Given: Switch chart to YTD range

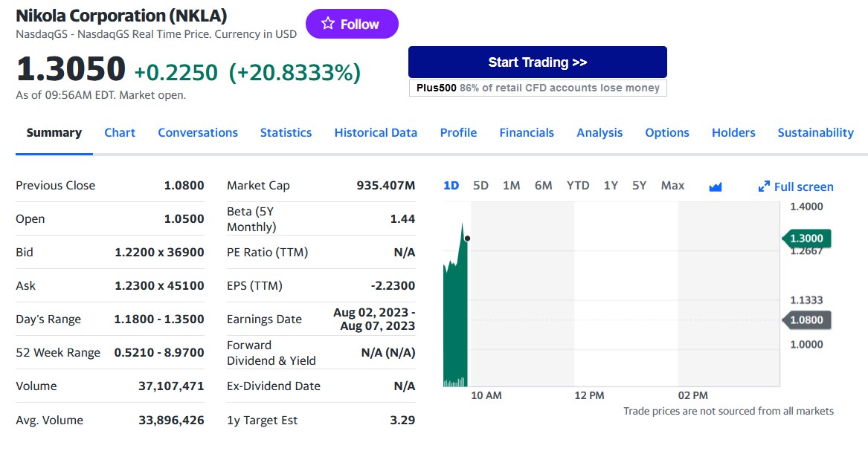Looking at the screenshot, I should click(578, 186).
